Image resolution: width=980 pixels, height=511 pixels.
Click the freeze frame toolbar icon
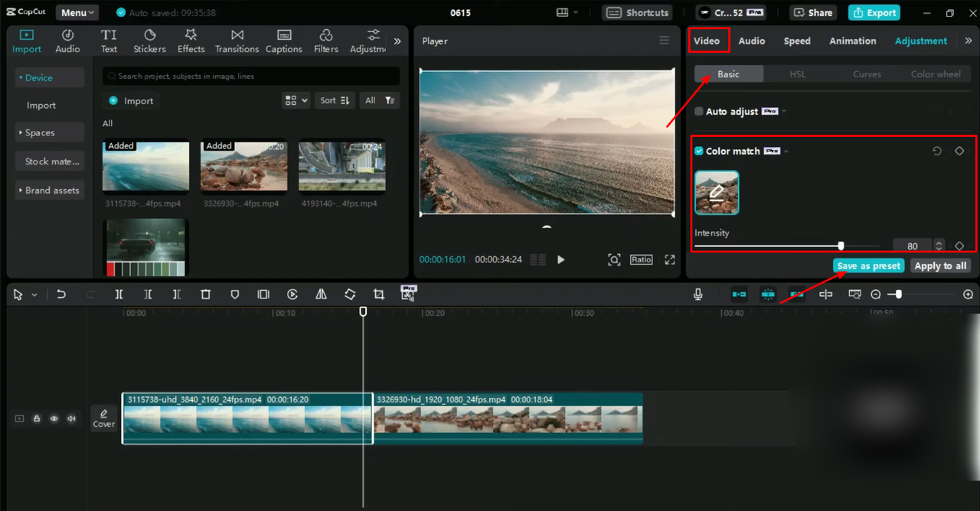(263, 295)
